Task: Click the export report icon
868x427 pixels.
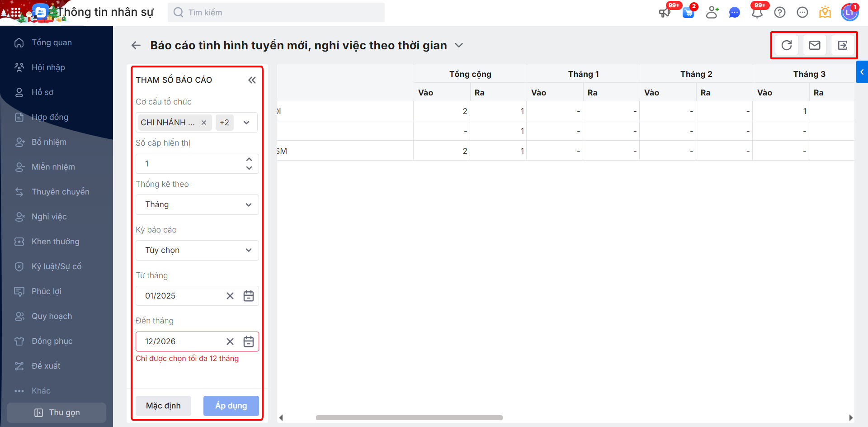Action: click(x=843, y=45)
